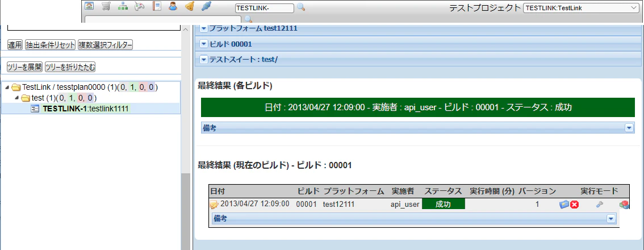Click the 実行時間 (分) column header
Viewport: 644px width, 250px height.
point(492,191)
